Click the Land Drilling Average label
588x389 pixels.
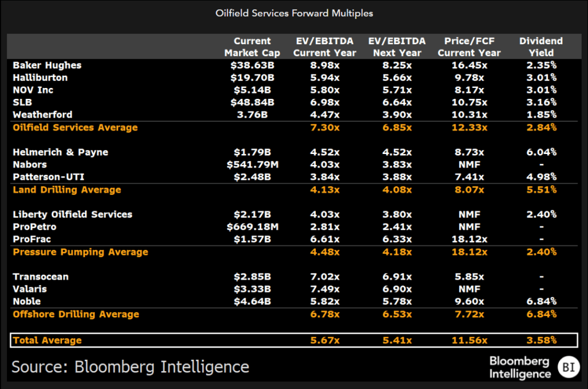(67, 190)
